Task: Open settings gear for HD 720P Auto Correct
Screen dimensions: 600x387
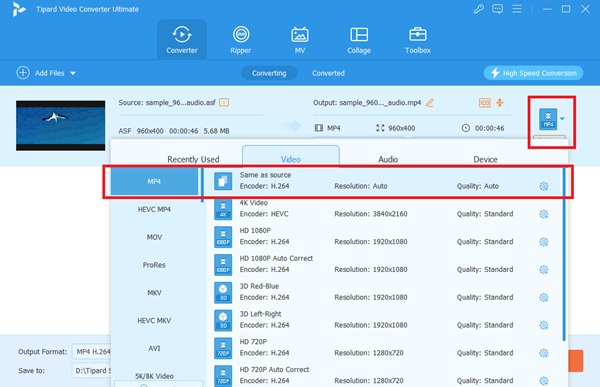Action: click(543, 380)
